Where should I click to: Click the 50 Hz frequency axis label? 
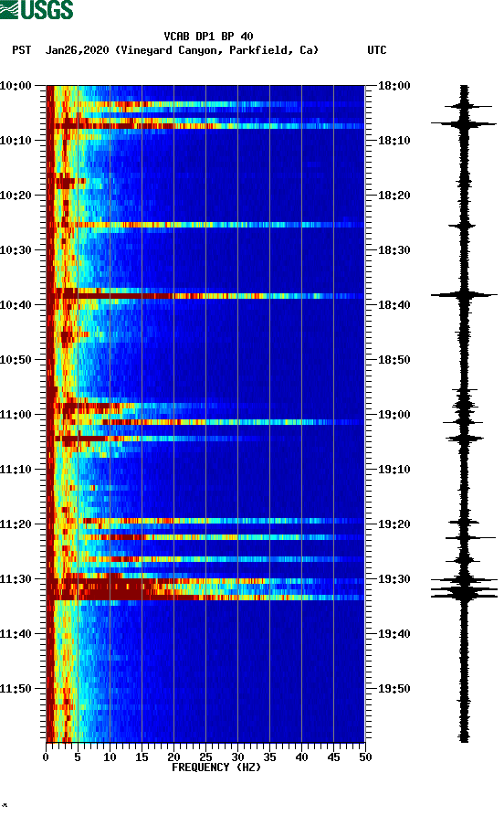[x=365, y=757]
